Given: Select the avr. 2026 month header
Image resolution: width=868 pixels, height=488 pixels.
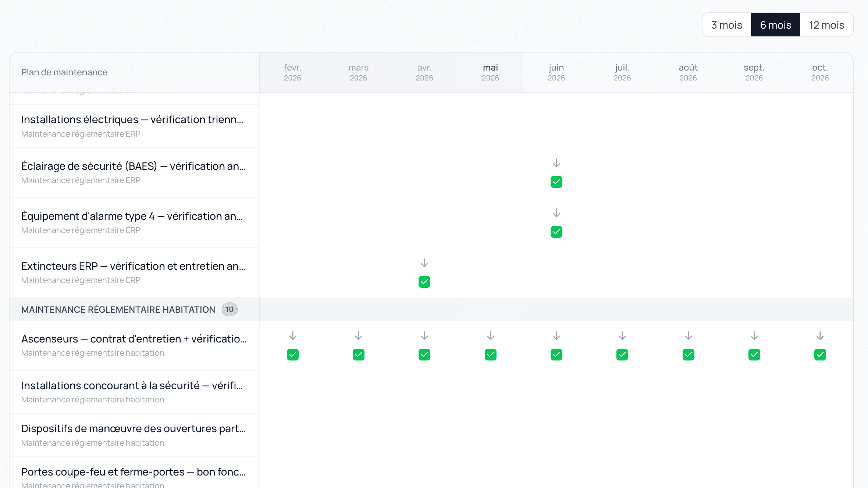Looking at the screenshot, I should pyautogui.click(x=424, y=72).
